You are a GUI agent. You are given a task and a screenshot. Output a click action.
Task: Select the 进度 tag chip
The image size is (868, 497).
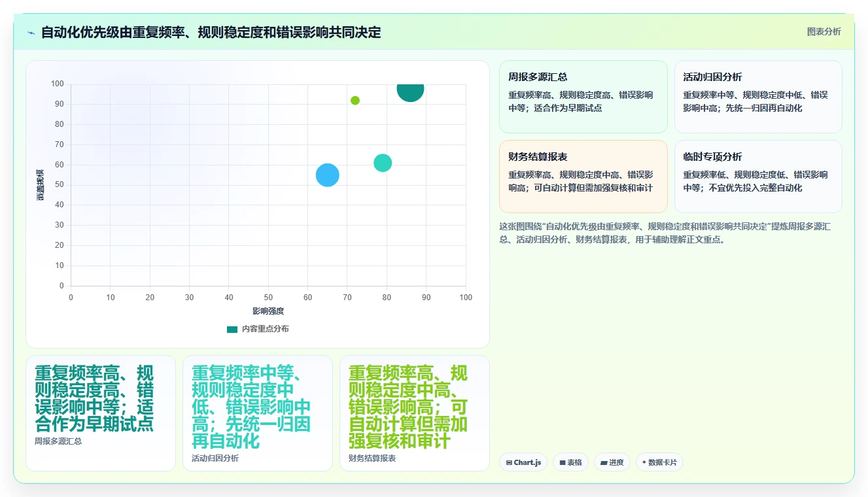[x=612, y=462]
